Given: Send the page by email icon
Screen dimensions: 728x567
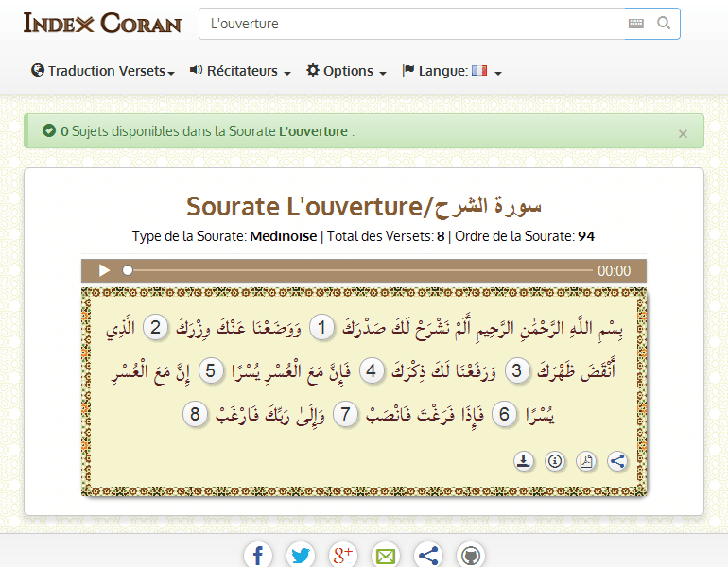Looking at the screenshot, I should pos(386,555).
